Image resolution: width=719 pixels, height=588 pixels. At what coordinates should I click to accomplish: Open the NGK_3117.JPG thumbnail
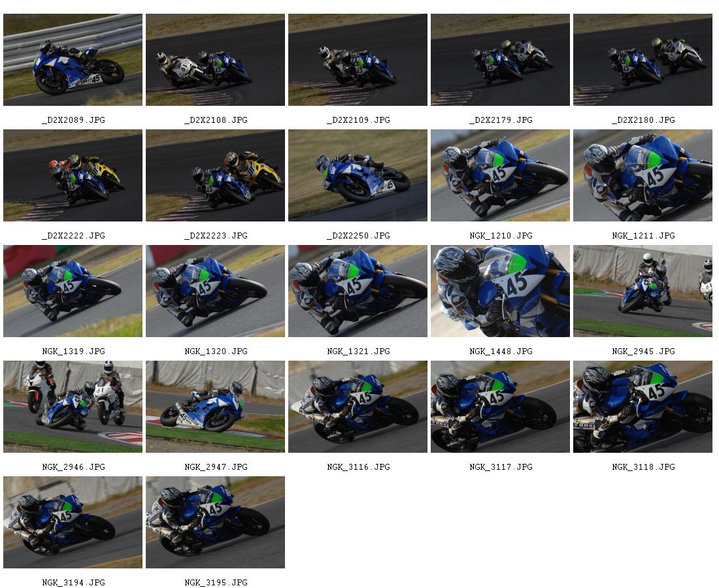[x=500, y=407]
